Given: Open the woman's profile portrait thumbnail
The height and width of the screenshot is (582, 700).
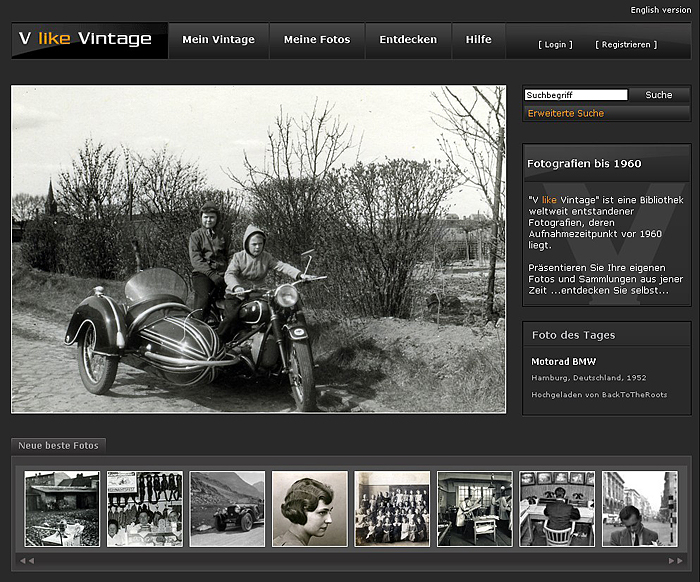Looking at the screenshot, I should pyautogui.click(x=310, y=509).
